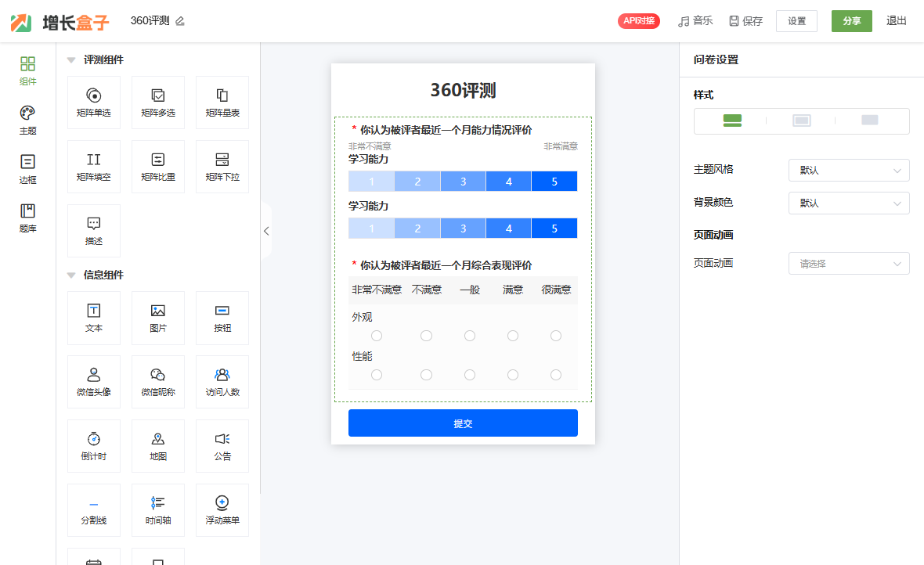The image size is (924, 565).
Task: Switch to the 主题 theme sidebar tab
Action: click(x=27, y=121)
